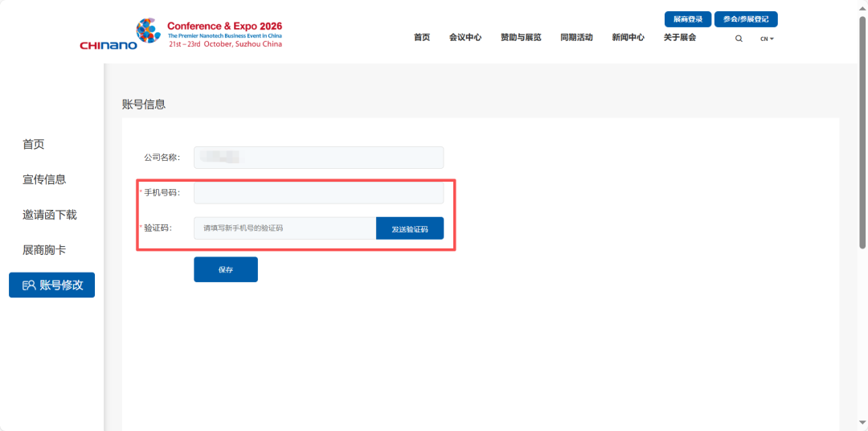
Task: Focus the 手机号码 input field
Action: point(318,193)
